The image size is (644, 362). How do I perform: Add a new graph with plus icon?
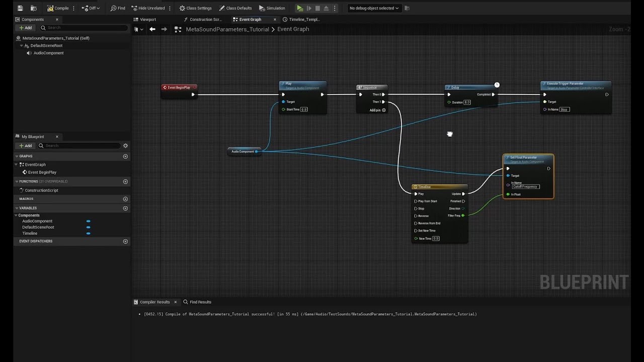(x=125, y=156)
